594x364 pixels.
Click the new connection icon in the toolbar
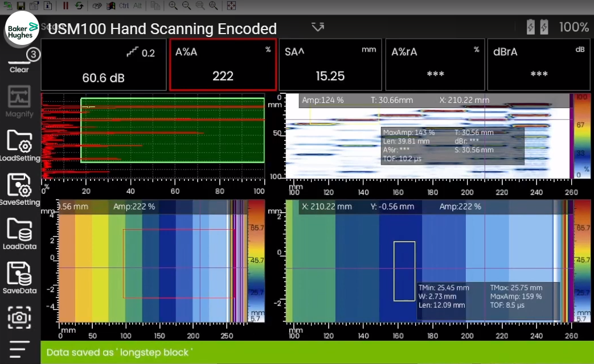tap(7, 5)
